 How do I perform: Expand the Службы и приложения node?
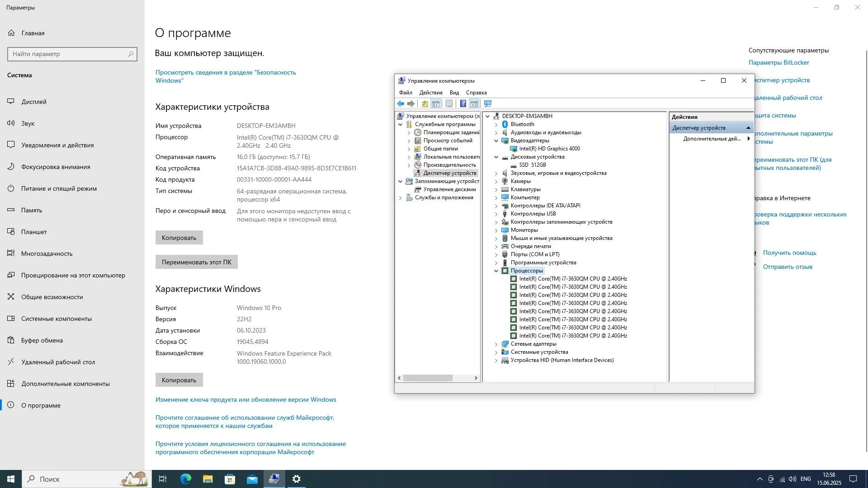pyautogui.click(x=400, y=197)
